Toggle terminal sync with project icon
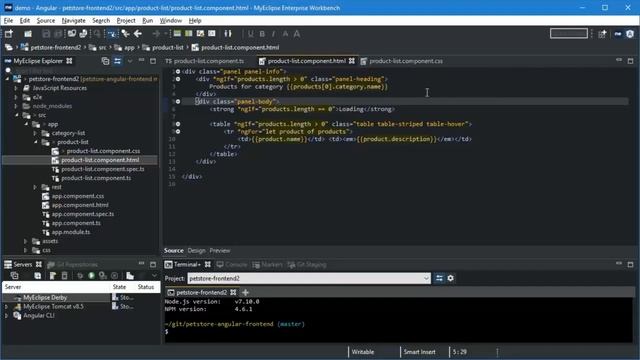640x360 pixels. pos(439,278)
